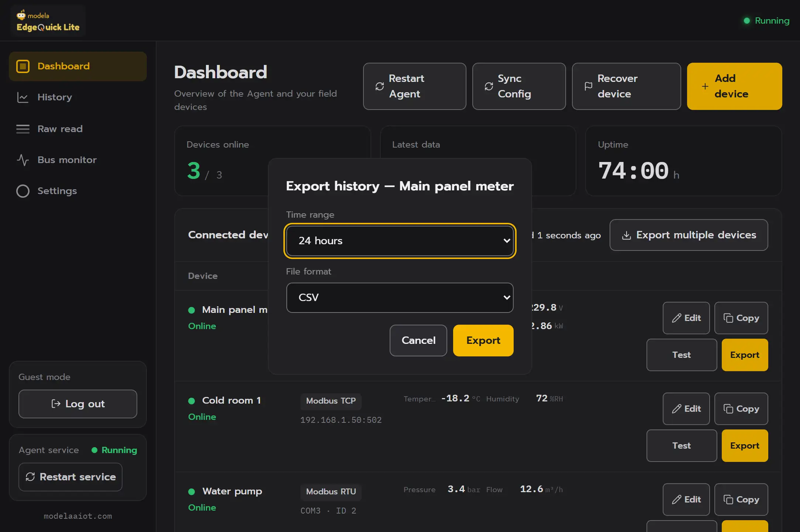
Task: Click the modela EdgeQuick Lite logo
Action: pos(48,21)
